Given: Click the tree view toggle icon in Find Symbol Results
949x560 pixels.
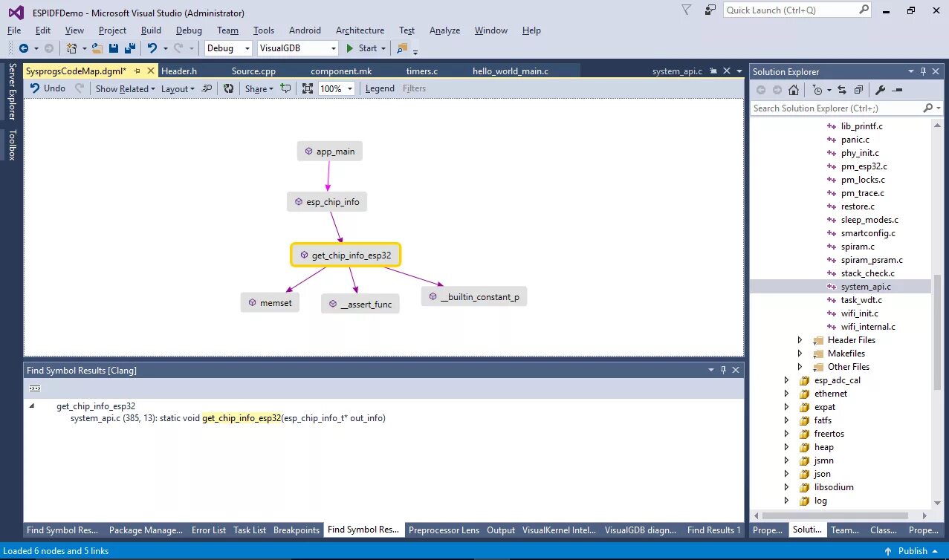Looking at the screenshot, I should [x=34, y=388].
